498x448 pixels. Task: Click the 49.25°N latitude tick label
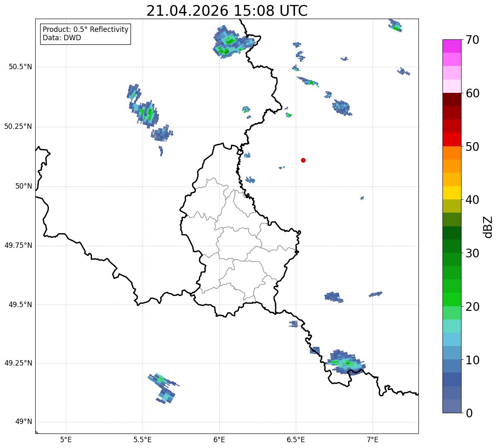point(18,363)
